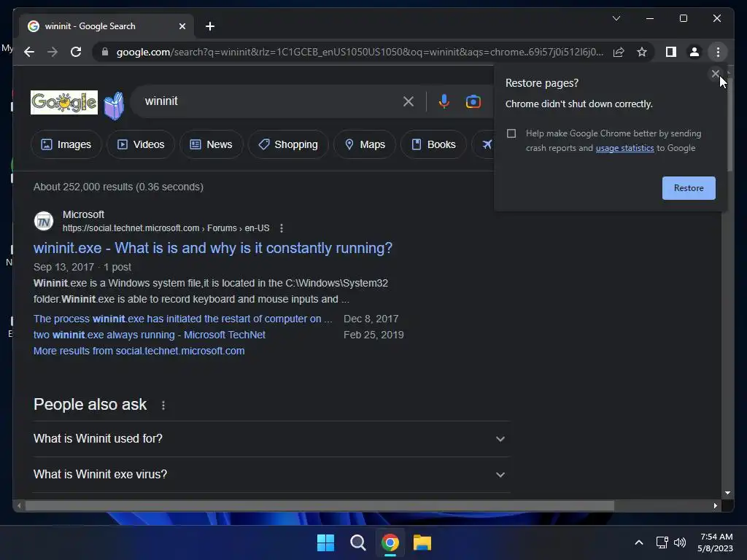Open the Microsoft result three-dot options
Screen dimensions: 747x560
[x=282, y=228]
